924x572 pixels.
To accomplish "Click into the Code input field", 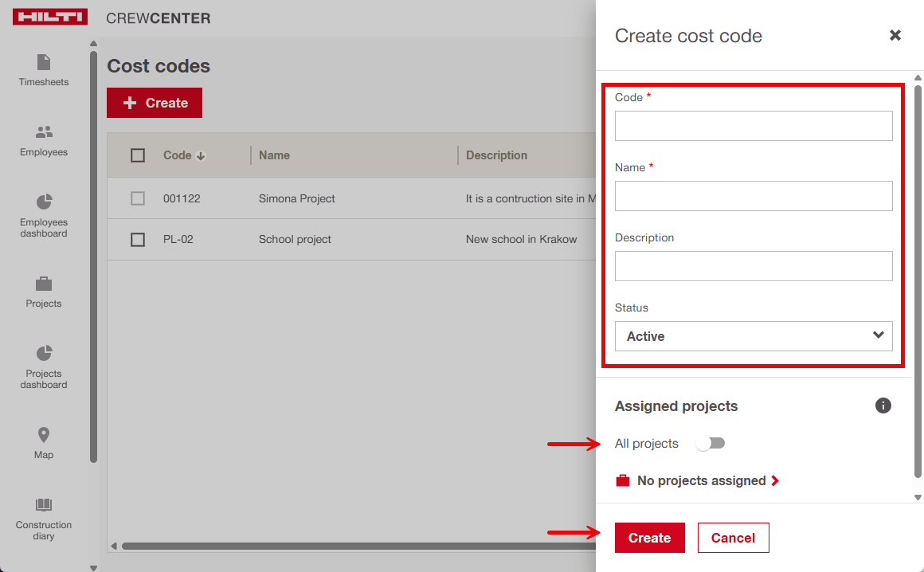I will point(754,126).
